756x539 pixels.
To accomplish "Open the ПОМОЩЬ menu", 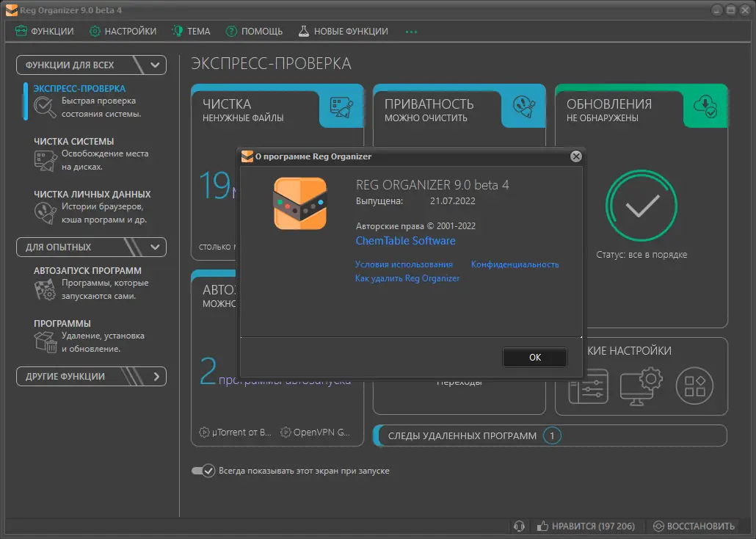I will coord(254,32).
